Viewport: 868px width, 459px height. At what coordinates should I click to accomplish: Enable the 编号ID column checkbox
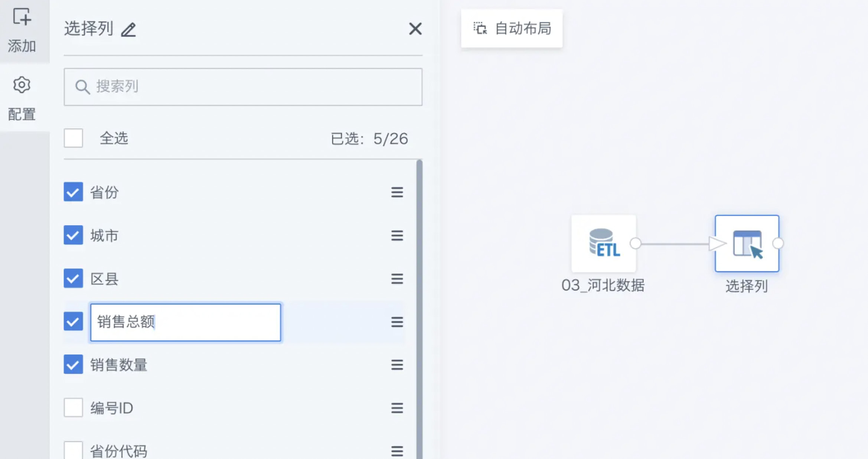point(73,408)
